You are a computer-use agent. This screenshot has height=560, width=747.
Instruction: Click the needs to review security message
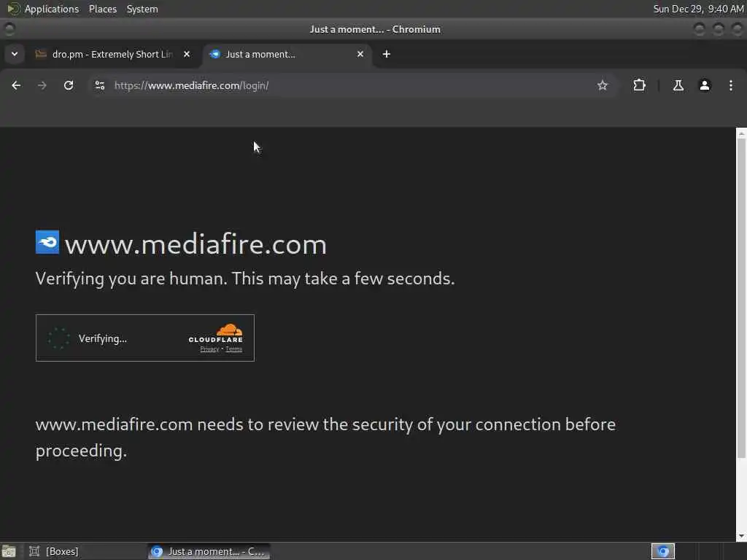pyautogui.click(x=325, y=437)
